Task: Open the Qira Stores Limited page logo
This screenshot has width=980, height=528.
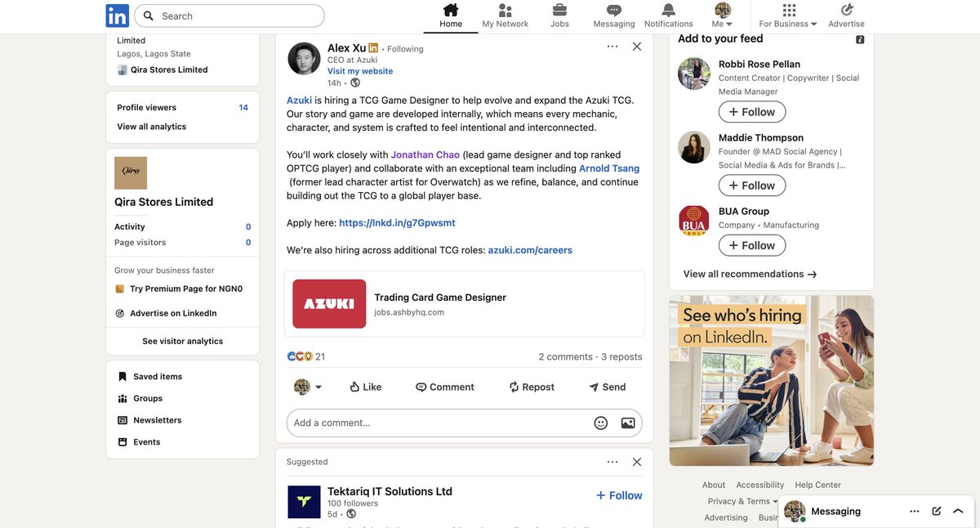Action: tap(131, 173)
